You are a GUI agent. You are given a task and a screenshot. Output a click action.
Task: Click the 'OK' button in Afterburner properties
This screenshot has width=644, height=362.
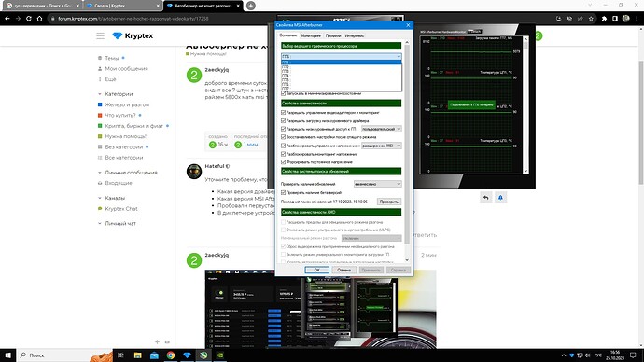click(x=316, y=270)
